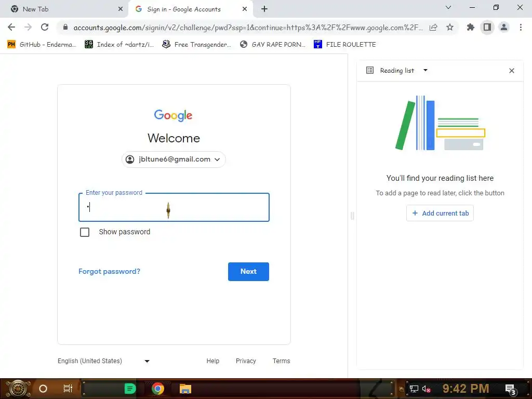The height and width of the screenshot is (399, 532).
Task: Close the Sign in - Google Accounts tab
Action: point(245,9)
